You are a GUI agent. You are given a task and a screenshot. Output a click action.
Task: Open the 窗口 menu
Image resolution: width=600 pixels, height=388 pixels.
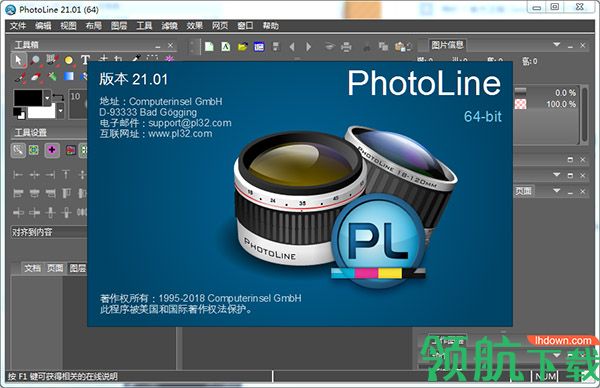245,26
